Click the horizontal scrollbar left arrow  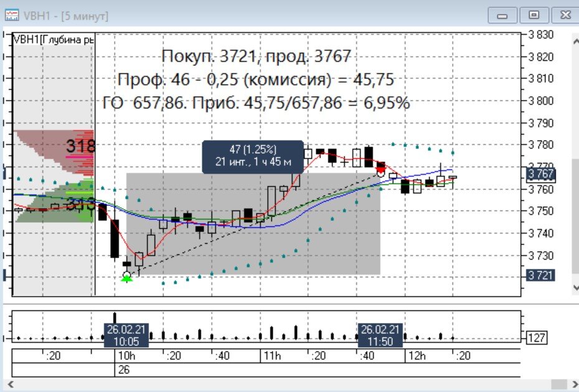pyautogui.click(x=11, y=385)
